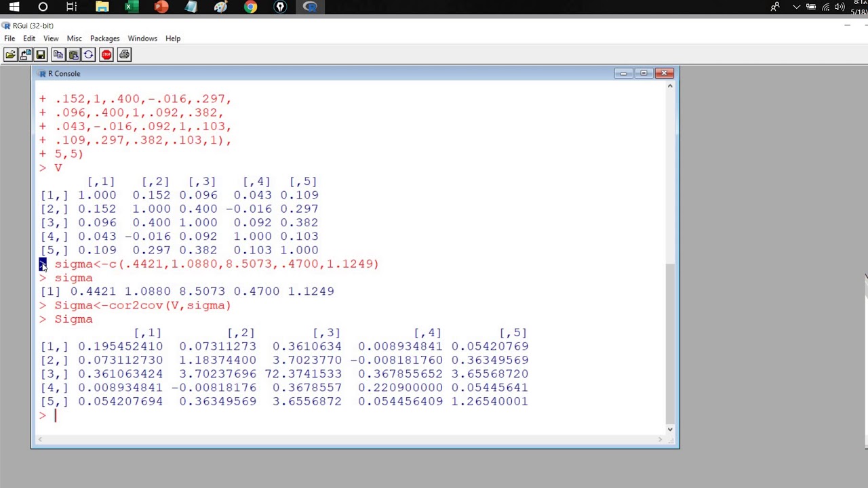Click the console vertical scrollbar up arrow
The image size is (868, 488).
coord(670,86)
